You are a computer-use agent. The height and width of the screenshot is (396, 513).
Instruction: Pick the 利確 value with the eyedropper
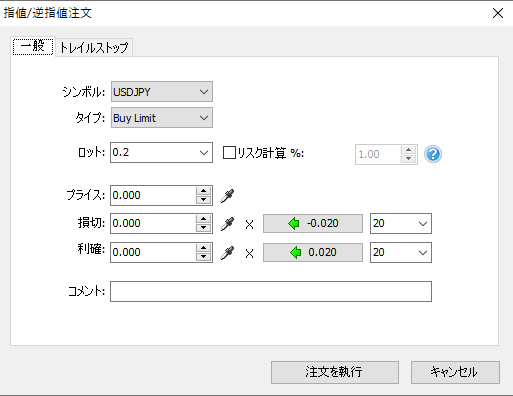(x=227, y=253)
